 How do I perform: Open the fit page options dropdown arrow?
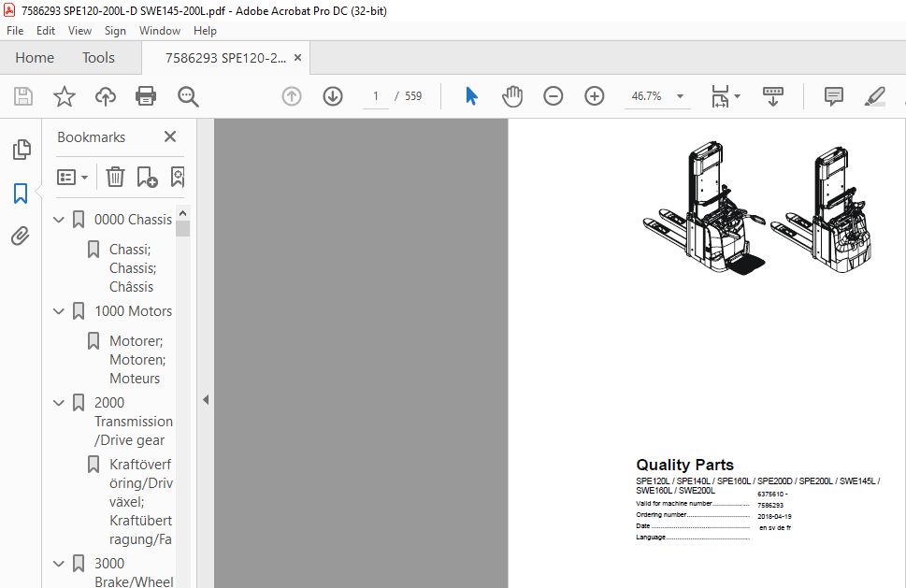click(737, 96)
